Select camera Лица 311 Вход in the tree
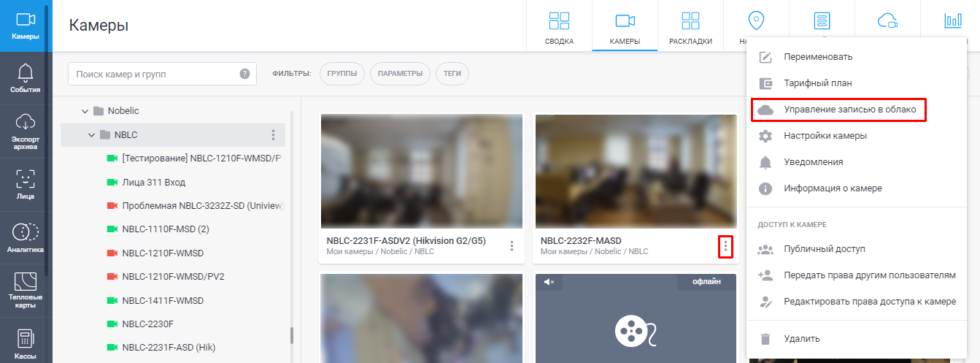The image size is (980, 363). click(146, 182)
